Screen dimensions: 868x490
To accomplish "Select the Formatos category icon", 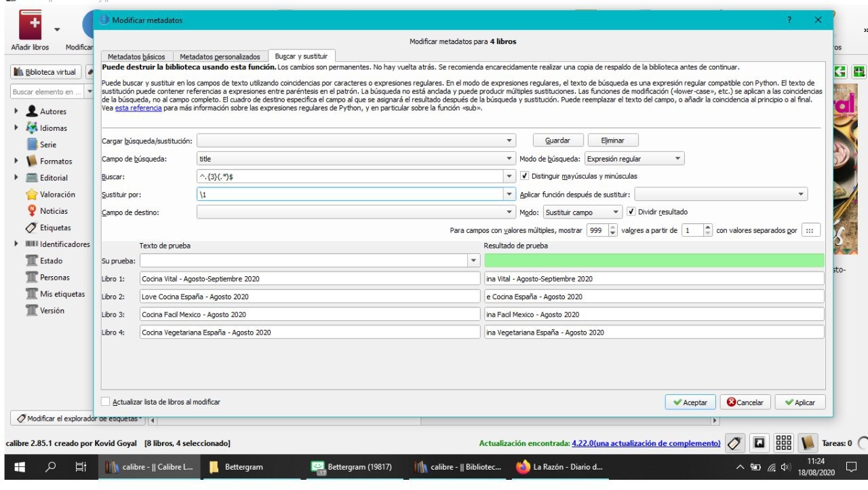I will [x=32, y=161].
